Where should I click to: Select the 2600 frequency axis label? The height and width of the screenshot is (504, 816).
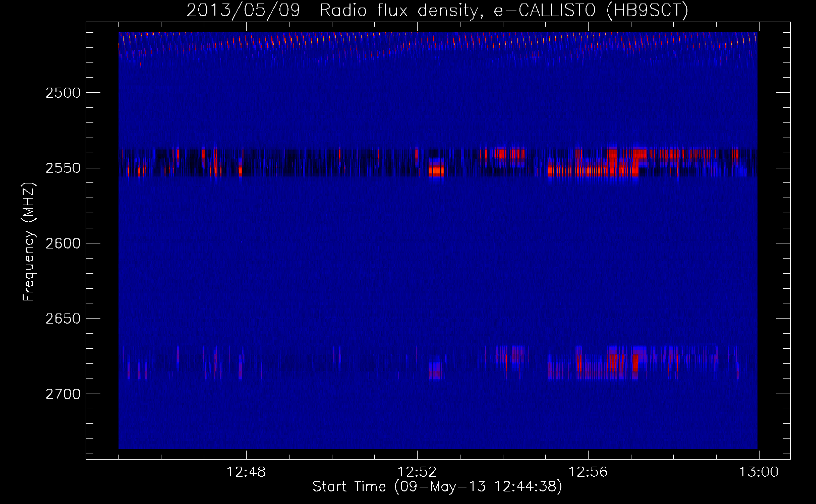63,243
